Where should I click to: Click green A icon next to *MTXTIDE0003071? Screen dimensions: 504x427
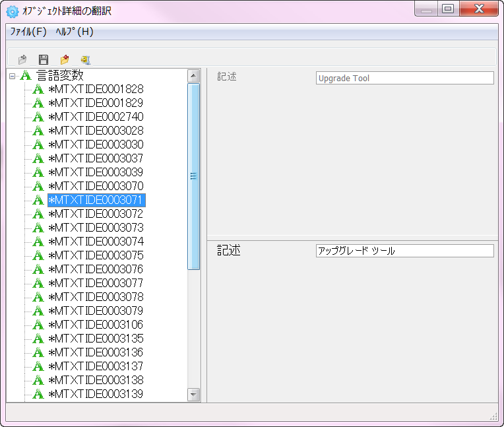tap(38, 200)
